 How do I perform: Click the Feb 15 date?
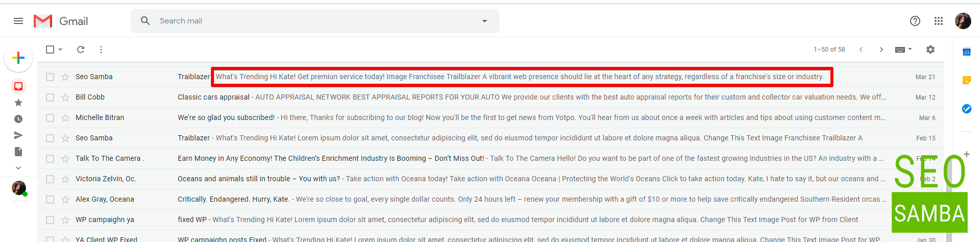pyautogui.click(x=926, y=138)
